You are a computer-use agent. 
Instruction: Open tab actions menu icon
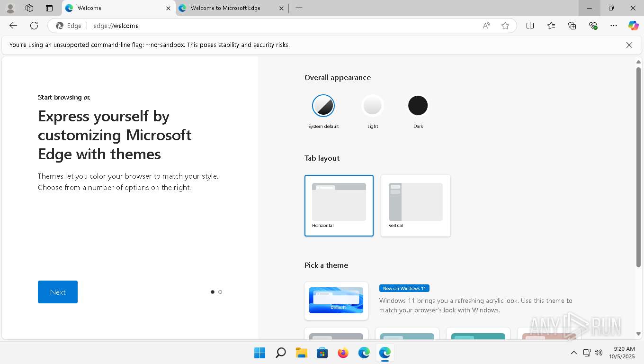[x=49, y=8]
